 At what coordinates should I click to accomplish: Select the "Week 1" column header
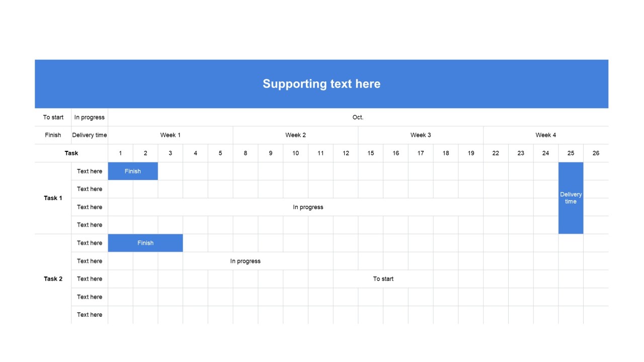pyautogui.click(x=171, y=135)
